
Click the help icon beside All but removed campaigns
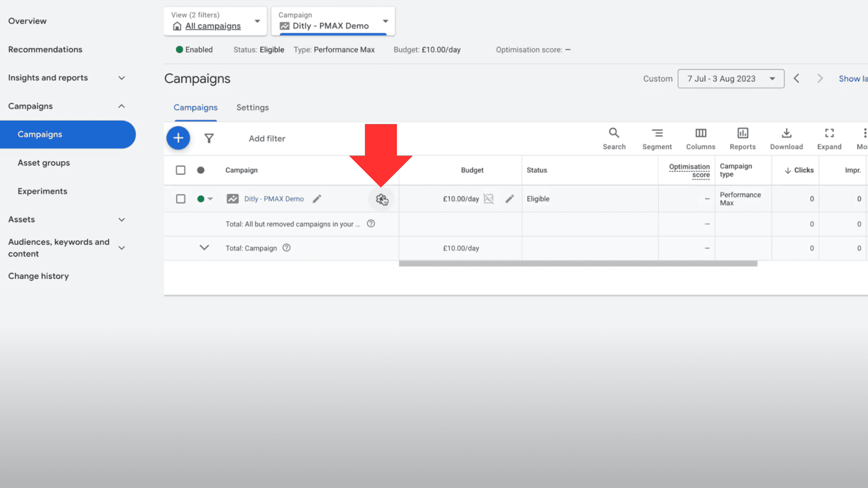click(x=371, y=224)
